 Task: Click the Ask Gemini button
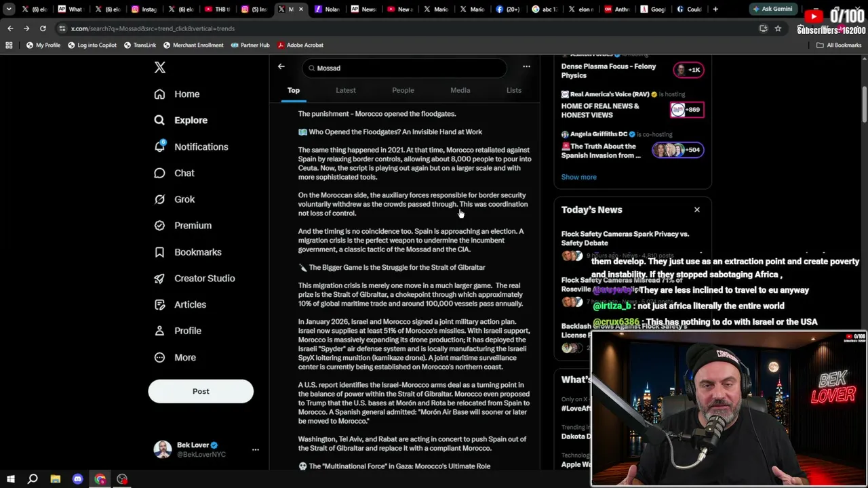coord(772,9)
